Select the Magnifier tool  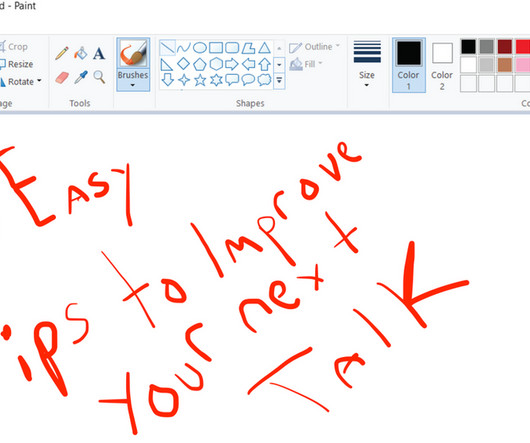tap(99, 77)
